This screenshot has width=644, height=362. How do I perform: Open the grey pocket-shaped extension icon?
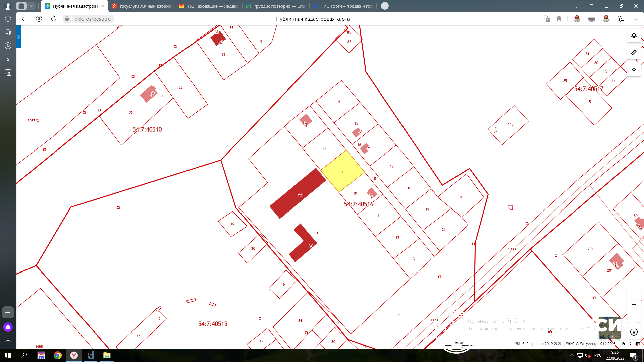click(x=592, y=19)
